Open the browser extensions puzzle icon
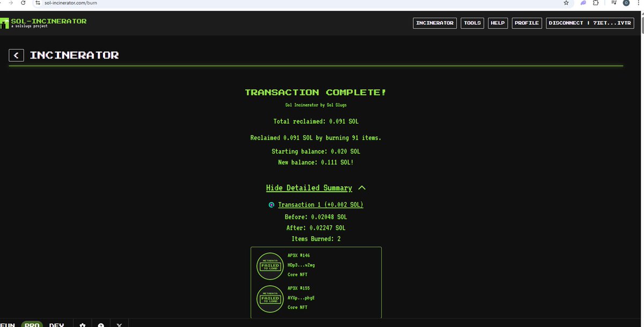The width and height of the screenshot is (644, 327). point(596,3)
